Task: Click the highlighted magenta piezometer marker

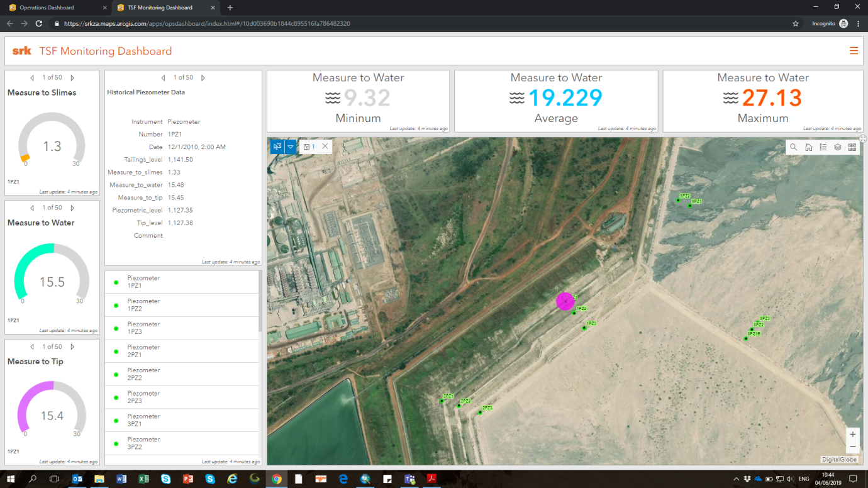Action: [x=565, y=301]
